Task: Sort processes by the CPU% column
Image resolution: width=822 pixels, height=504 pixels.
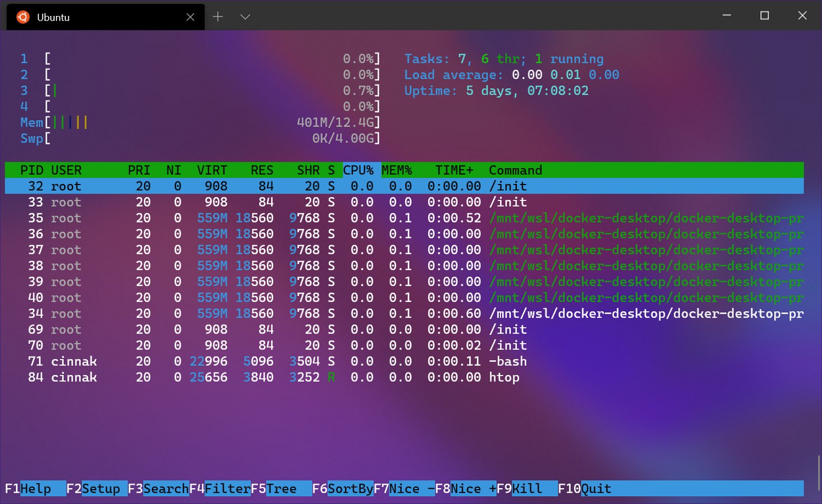Action: point(359,170)
